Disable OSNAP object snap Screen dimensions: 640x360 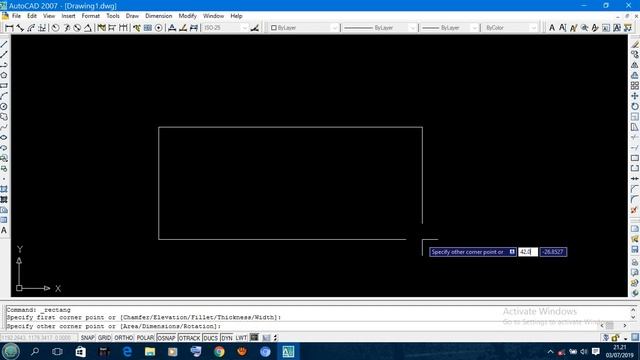coord(166,338)
